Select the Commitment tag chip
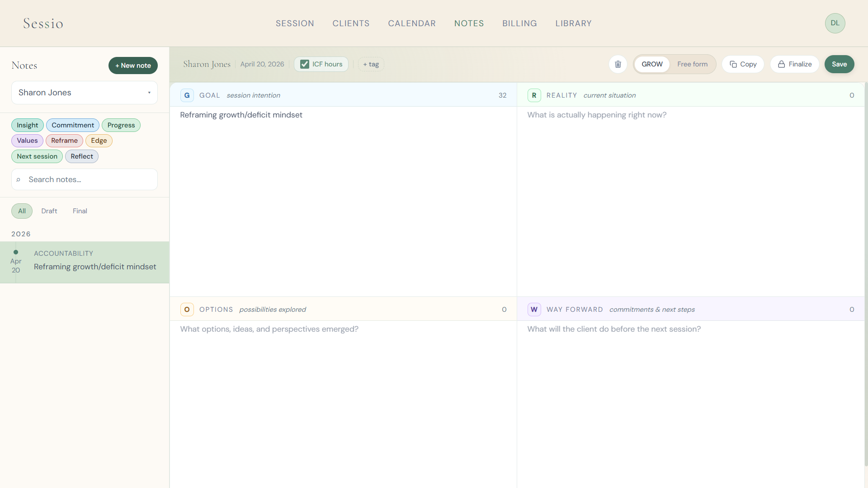 click(73, 125)
